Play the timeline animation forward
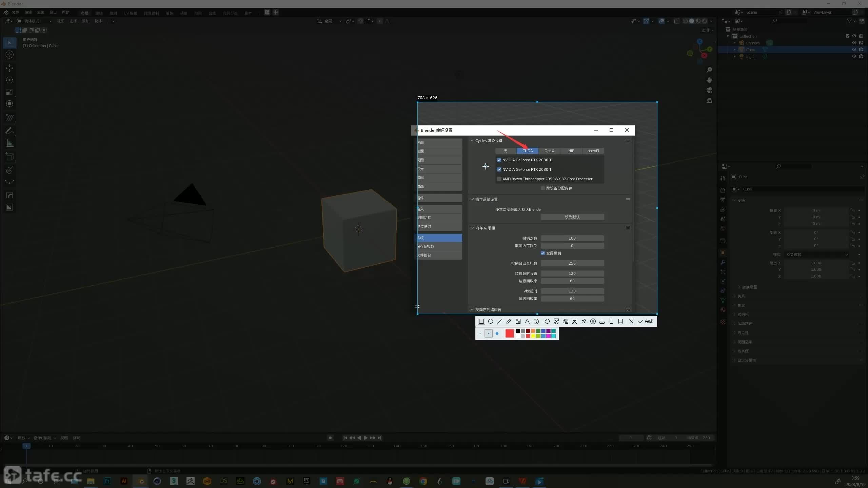 [366, 438]
